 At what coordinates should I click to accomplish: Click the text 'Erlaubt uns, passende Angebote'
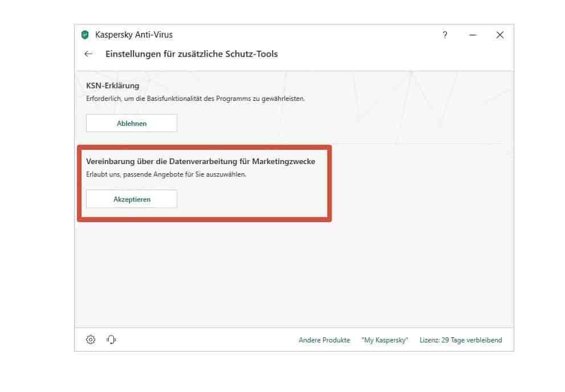[166, 174]
